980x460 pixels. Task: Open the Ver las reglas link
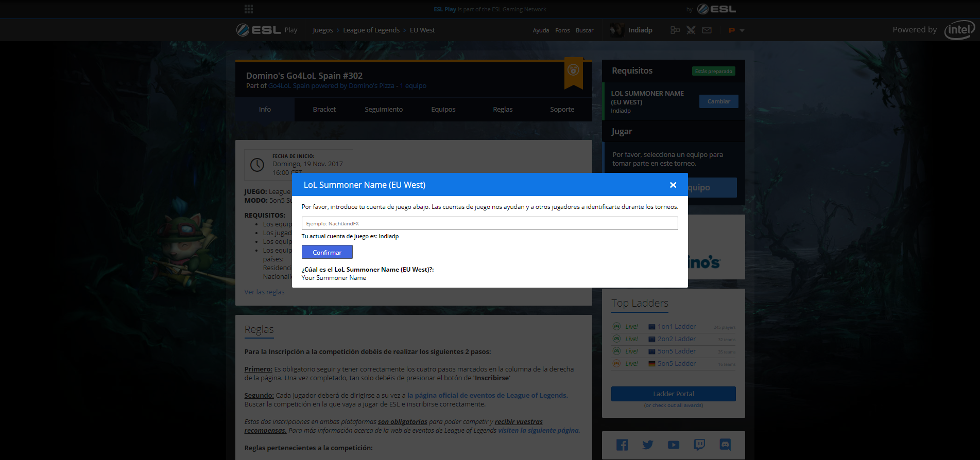point(264,292)
